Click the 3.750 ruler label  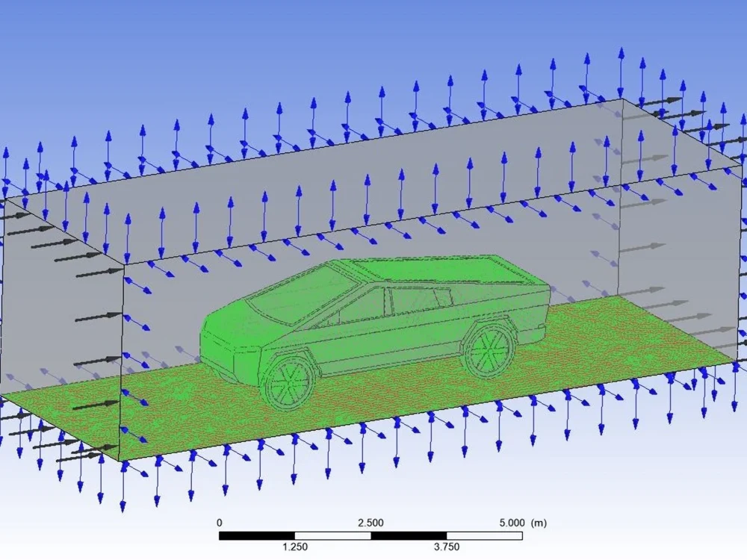[x=444, y=545]
